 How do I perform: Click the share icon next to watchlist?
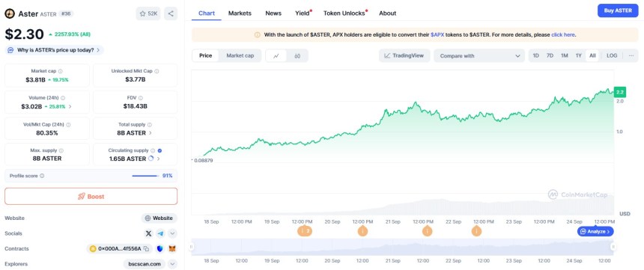click(171, 13)
